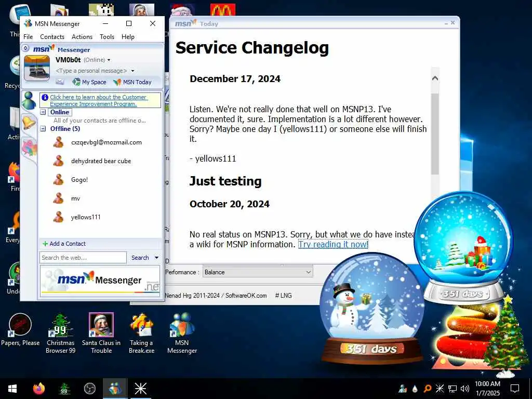Click the OBS Studio taskbar icon
Viewport: 532px width, 399px height.
[89, 389]
